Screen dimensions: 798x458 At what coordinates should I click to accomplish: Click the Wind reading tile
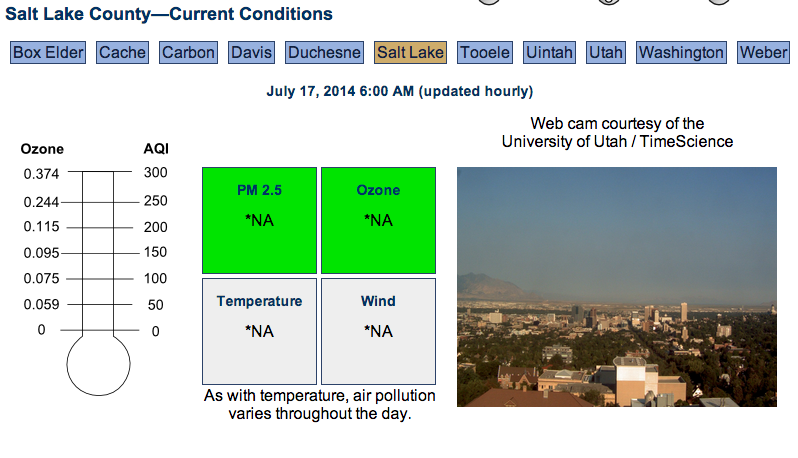378,331
